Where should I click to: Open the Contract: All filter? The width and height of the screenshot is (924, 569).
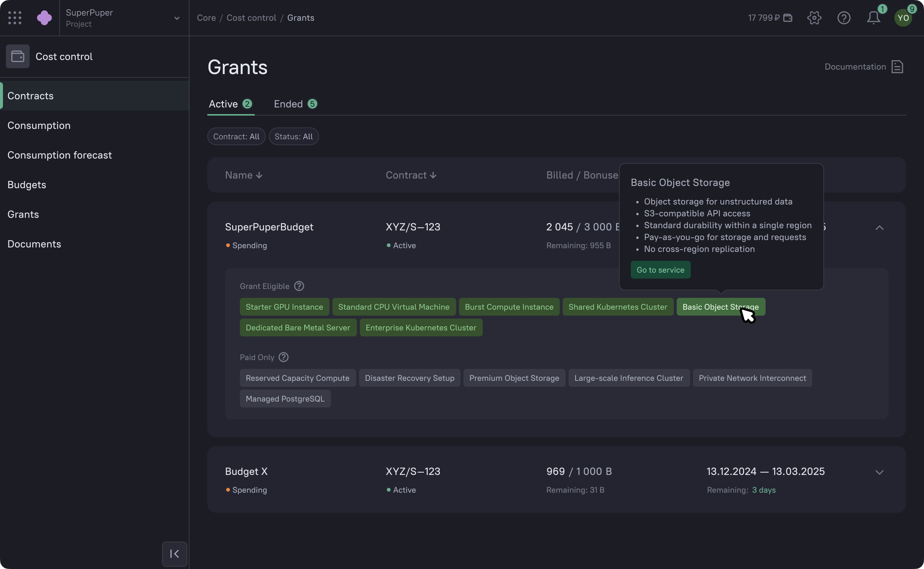[x=236, y=136]
